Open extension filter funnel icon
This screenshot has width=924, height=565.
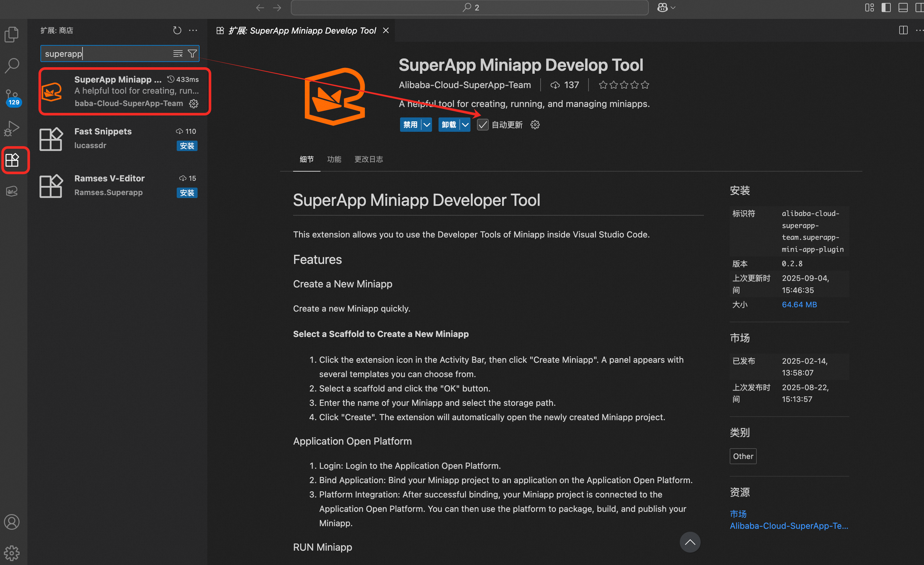click(x=192, y=53)
